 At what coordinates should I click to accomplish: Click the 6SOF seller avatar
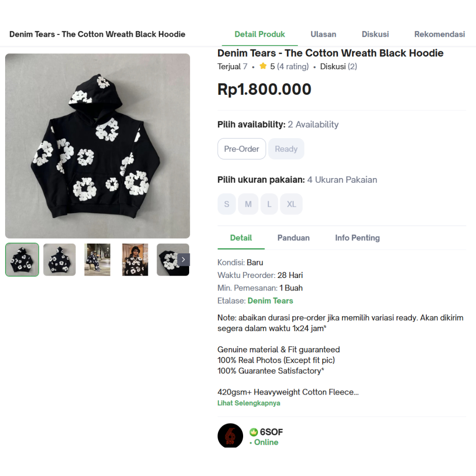tap(230, 436)
